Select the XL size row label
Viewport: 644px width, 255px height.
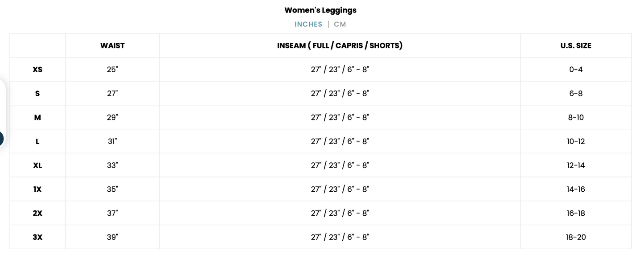point(37,165)
